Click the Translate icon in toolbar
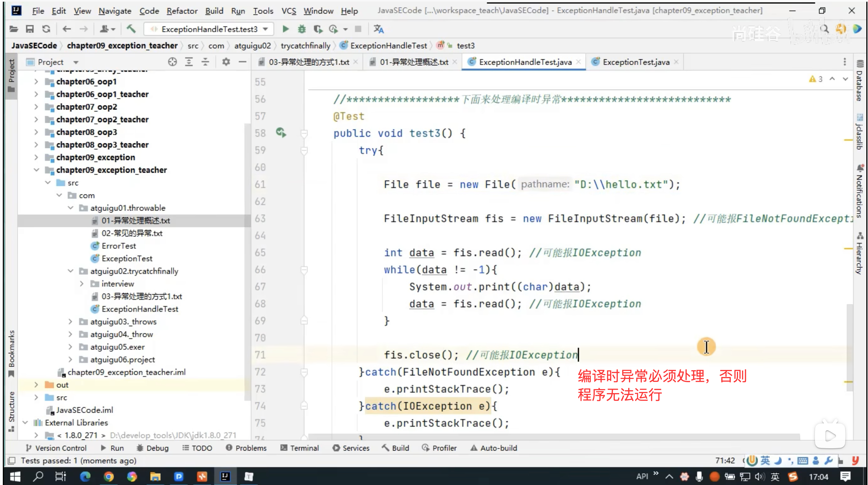The width and height of the screenshot is (868, 485). click(x=378, y=29)
